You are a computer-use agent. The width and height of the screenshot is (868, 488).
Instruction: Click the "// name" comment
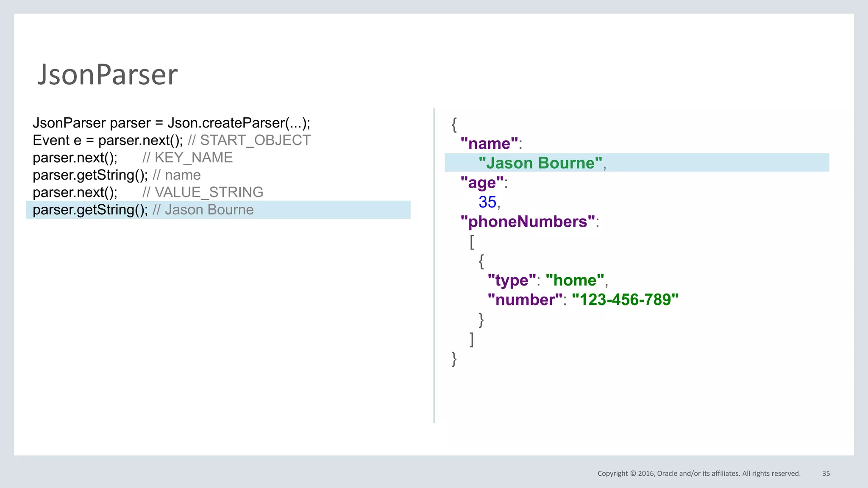tap(177, 175)
